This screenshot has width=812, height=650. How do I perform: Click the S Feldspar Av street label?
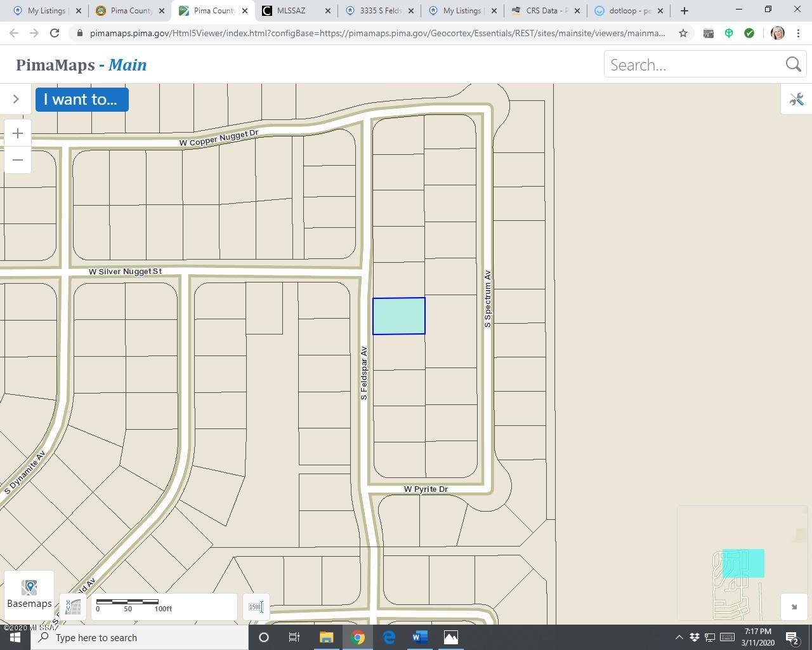(x=363, y=373)
